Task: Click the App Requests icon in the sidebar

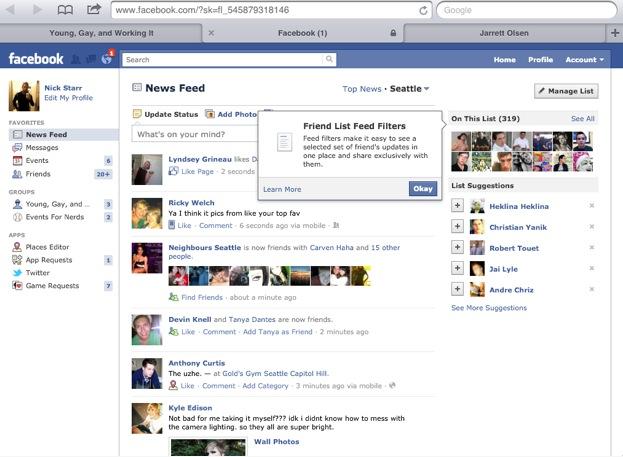Action: [x=17, y=260]
